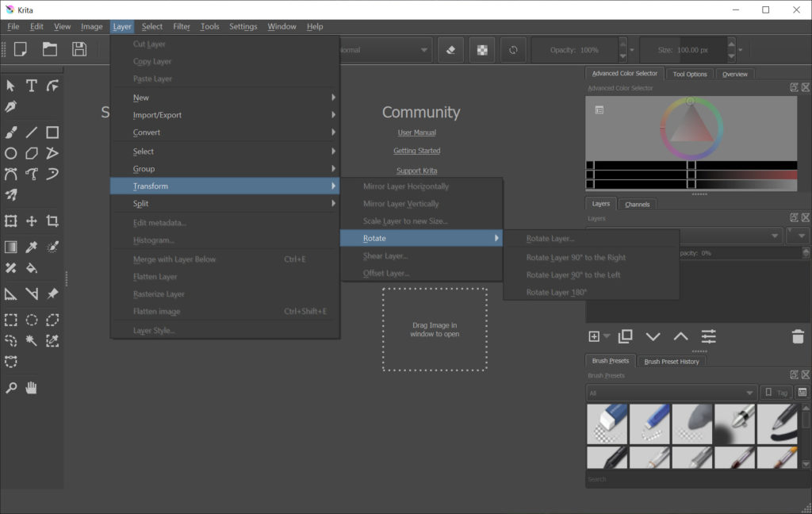Viewport: 812px width, 514px height.
Task: Select the Calligraphy tool
Action: coord(10,107)
